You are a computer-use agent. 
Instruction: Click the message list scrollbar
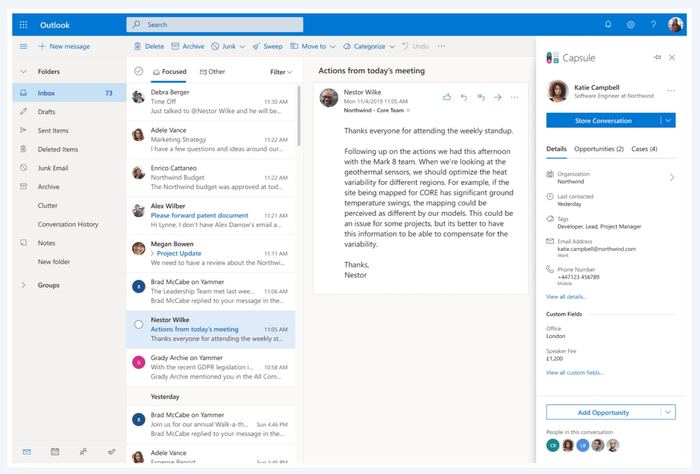299,116
